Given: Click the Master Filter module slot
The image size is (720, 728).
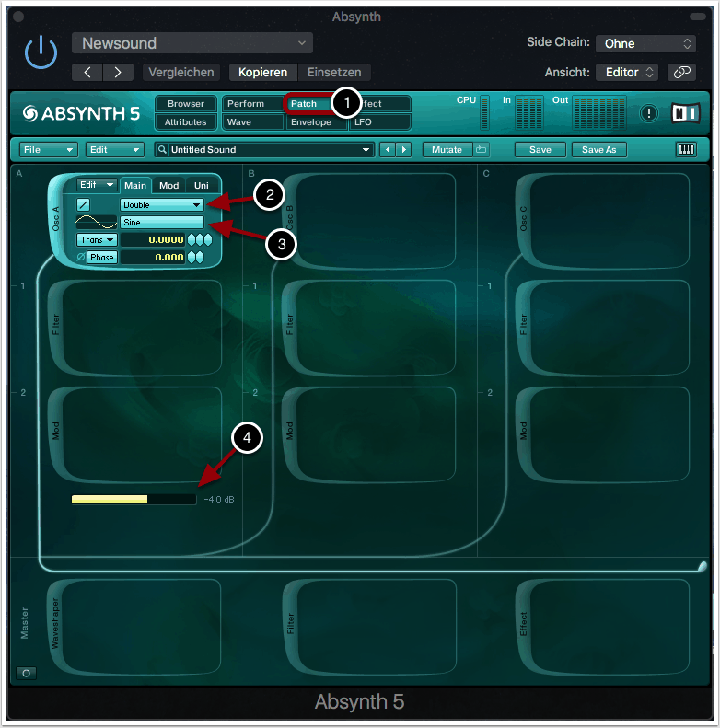Looking at the screenshot, I should pos(369,627).
